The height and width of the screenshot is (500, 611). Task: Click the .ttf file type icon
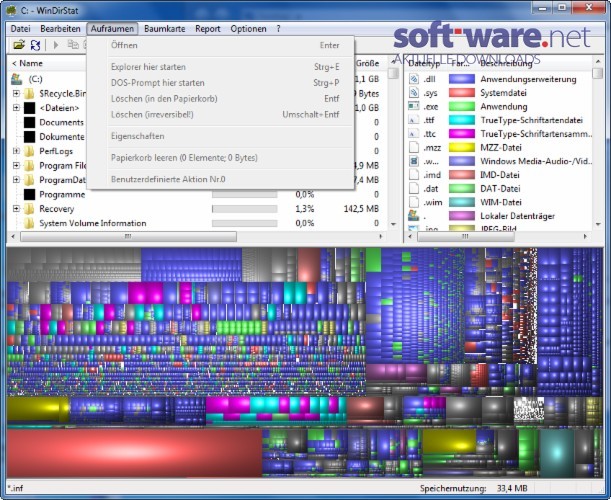tap(413, 120)
